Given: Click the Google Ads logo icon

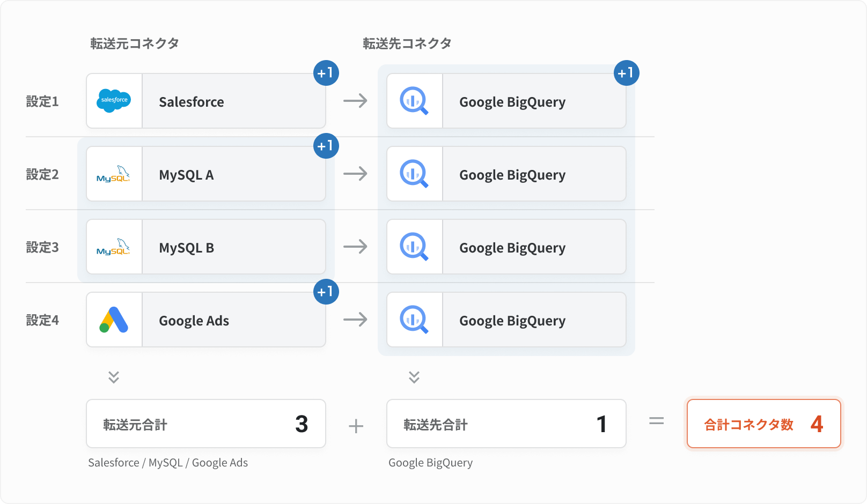Looking at the screenshot, I should 114,320.
